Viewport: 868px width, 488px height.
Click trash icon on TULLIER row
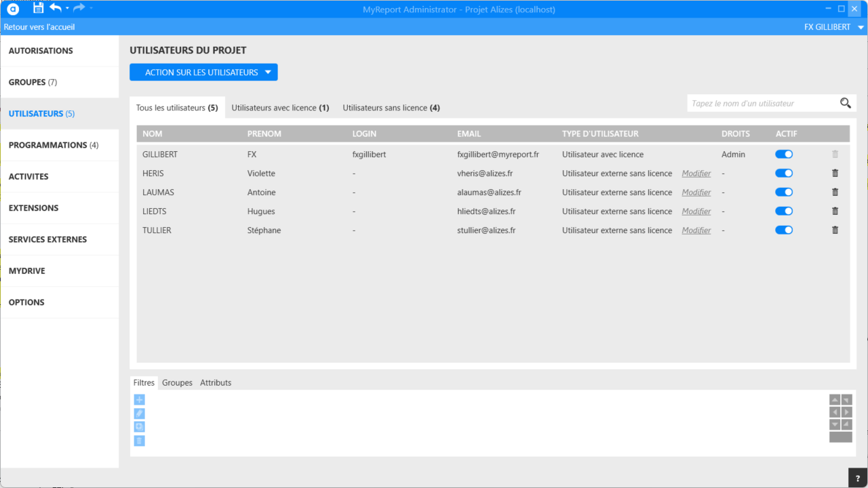835,230
